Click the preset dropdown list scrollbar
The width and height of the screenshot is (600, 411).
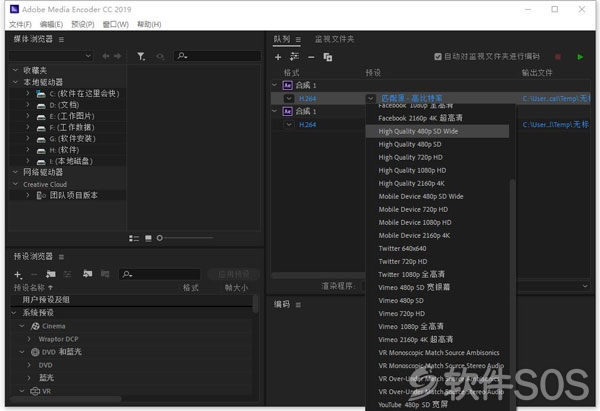click(512, 295)
